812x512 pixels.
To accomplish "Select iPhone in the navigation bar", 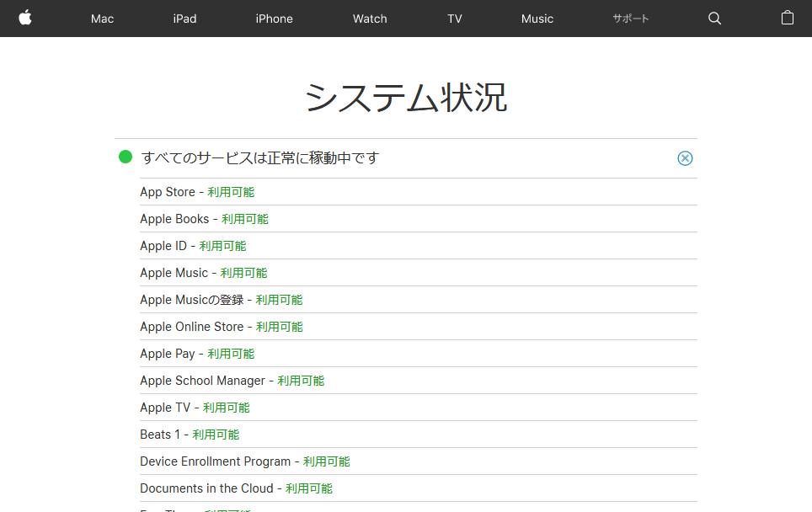I will (x=274, y=19).
